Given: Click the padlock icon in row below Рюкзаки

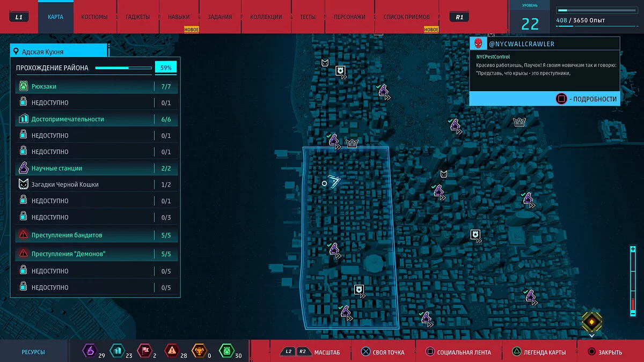Looking at the screenshot, I should coord(24,102).
